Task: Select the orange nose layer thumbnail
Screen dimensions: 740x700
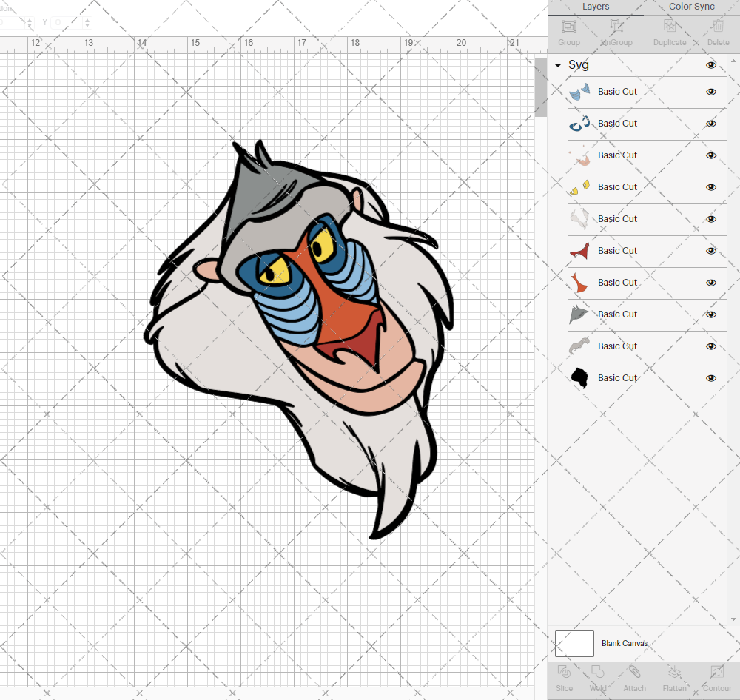Action: pos(579,283)
